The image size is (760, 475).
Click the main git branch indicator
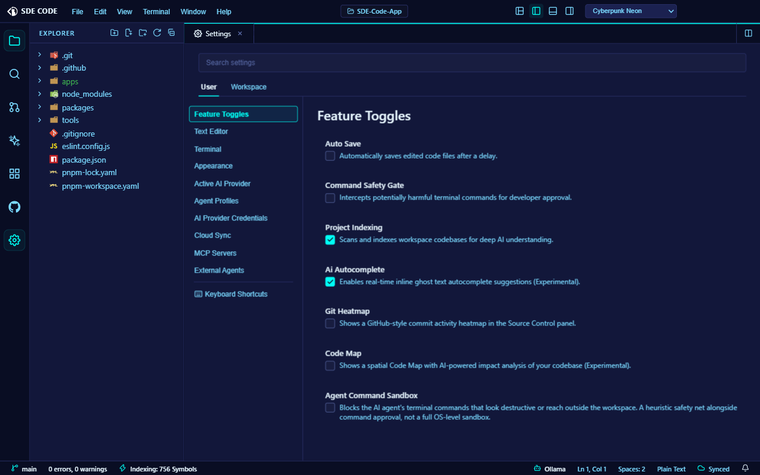(24, 469)
